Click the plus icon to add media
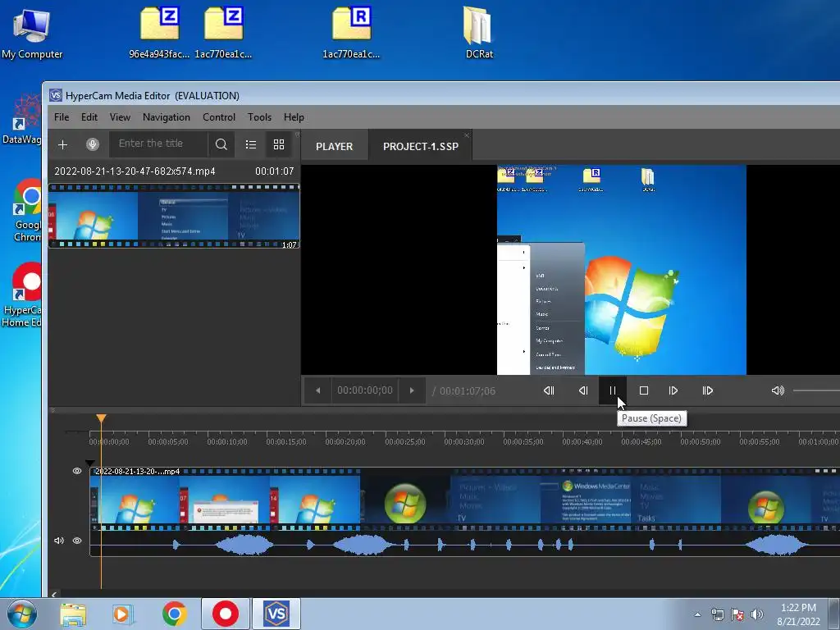Screen dimensions: 840x630 pyautogui.click(x=62, y=144)
